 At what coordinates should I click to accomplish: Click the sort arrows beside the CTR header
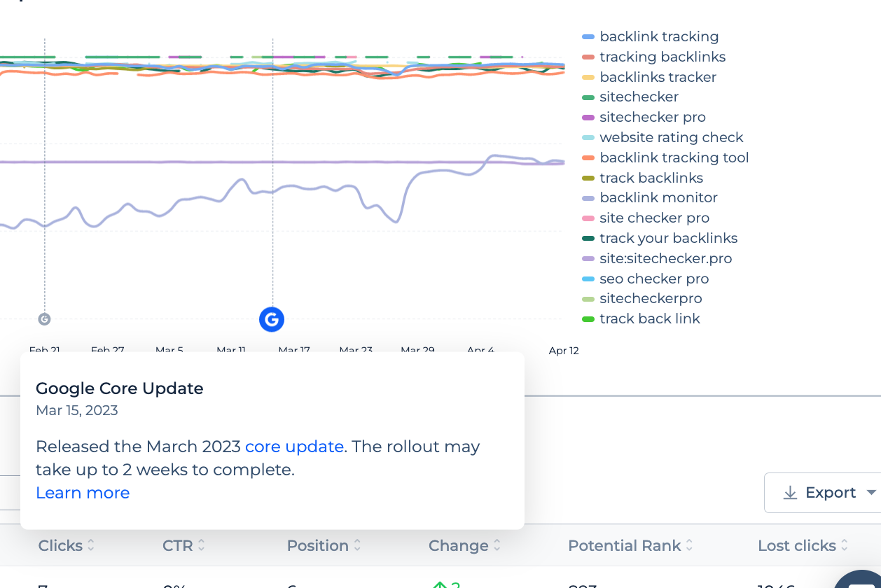click(x=202, y=545)
